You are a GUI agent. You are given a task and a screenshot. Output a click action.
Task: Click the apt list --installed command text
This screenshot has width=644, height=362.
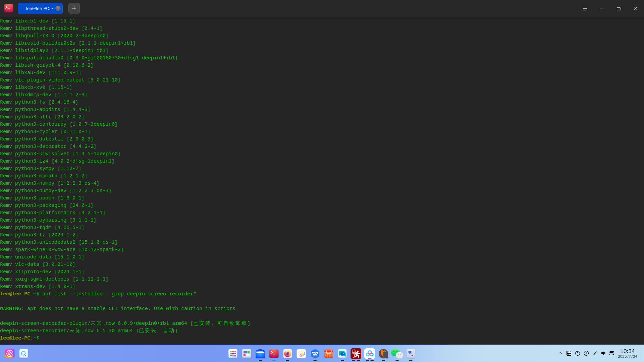(x=119, y=294)
